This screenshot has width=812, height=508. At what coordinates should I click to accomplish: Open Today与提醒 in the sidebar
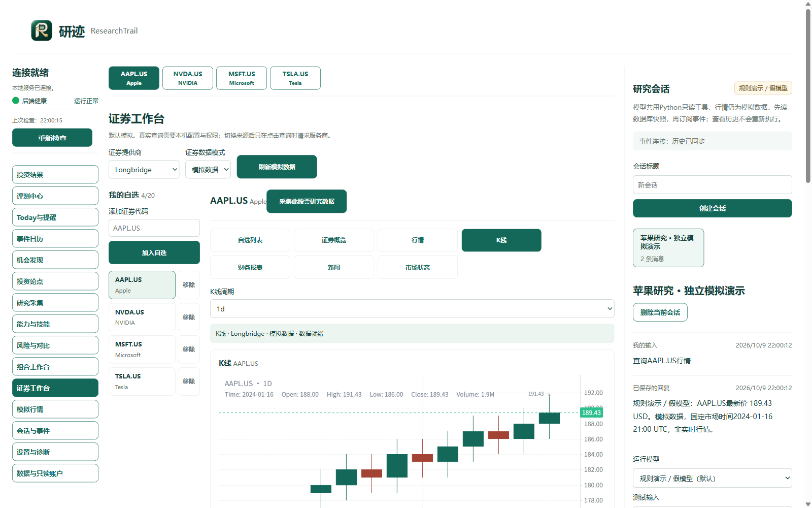[x=55, y=217]
